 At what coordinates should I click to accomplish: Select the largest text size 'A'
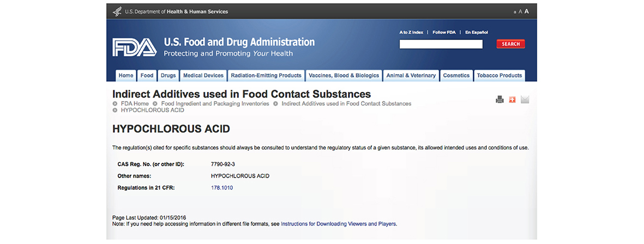[x=527, y=11]
